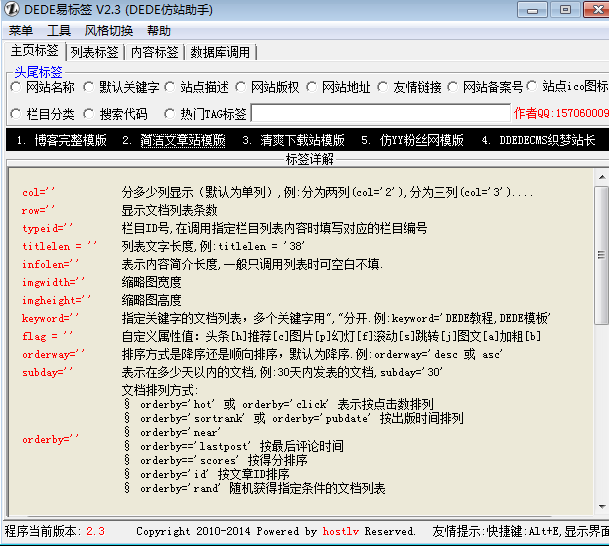609x546 pixels.
Task: Pick the 友情链接 radio button
Action: pos(383,87)
